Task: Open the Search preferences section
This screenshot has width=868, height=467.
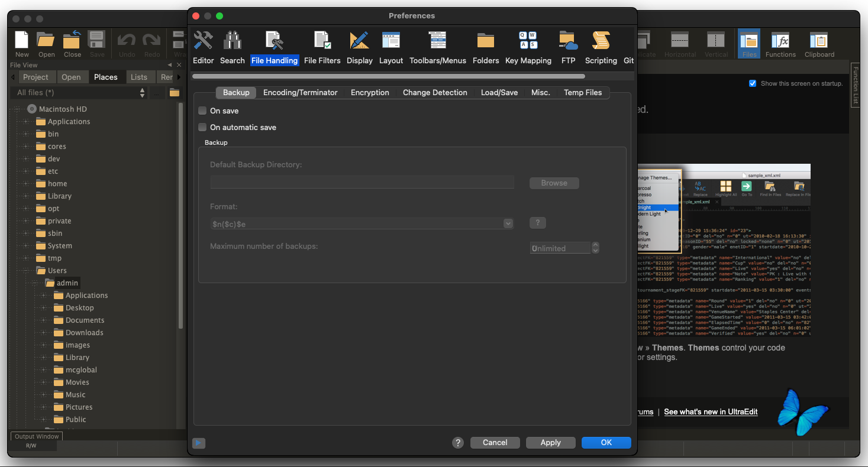Action: [x=232, y=47]
